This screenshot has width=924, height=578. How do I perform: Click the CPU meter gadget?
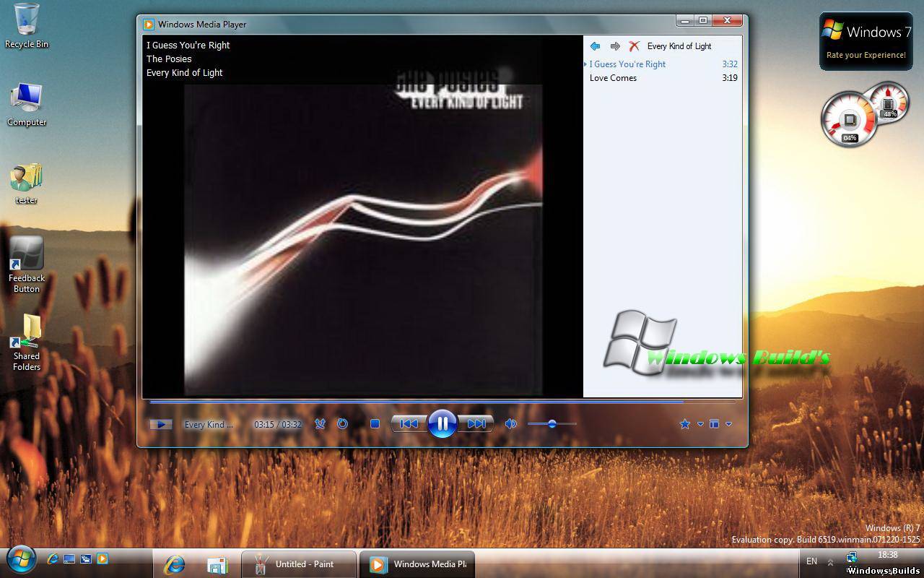click(850, 119)
